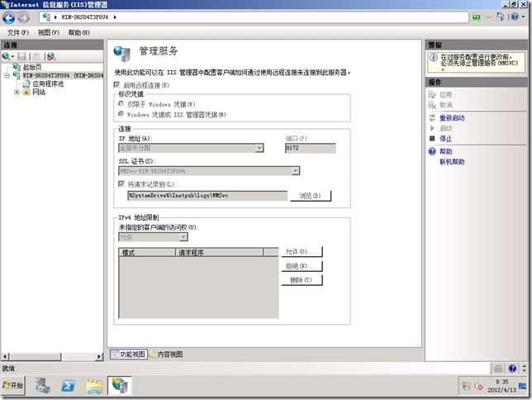Click the status bar configuration icon
Screen dimensions: 532x400
click(x=498, y=368)
